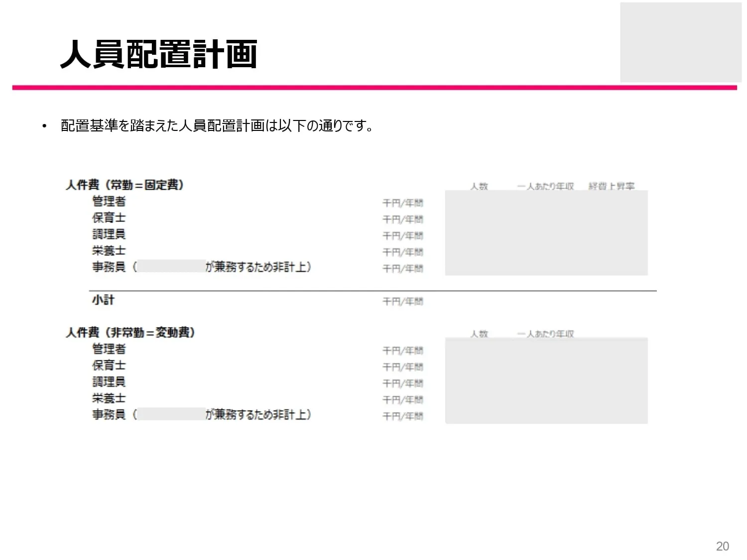Click 保育士 in the variable cost section
This screenshot has width=747, height=560.
[109, 366]
